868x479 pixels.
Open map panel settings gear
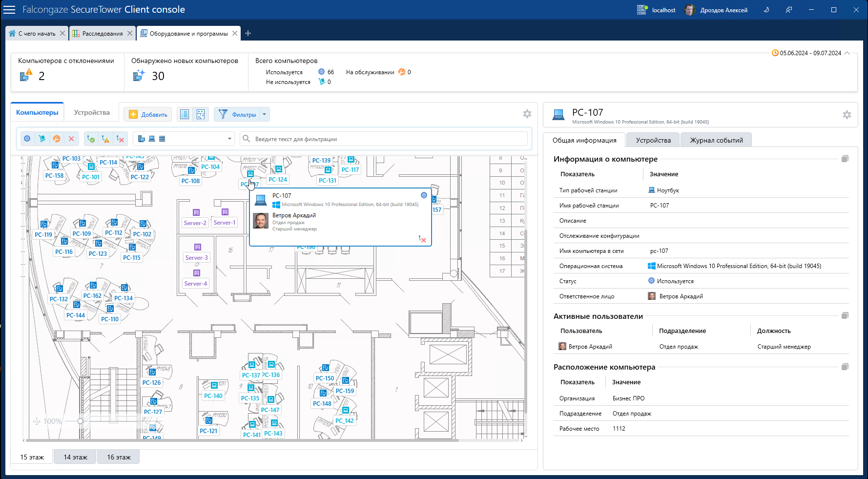click(x=527, y=114)
